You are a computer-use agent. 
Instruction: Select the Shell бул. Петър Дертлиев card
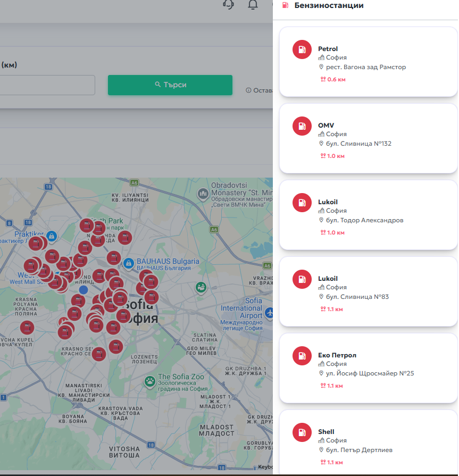[x=368, y=442]
